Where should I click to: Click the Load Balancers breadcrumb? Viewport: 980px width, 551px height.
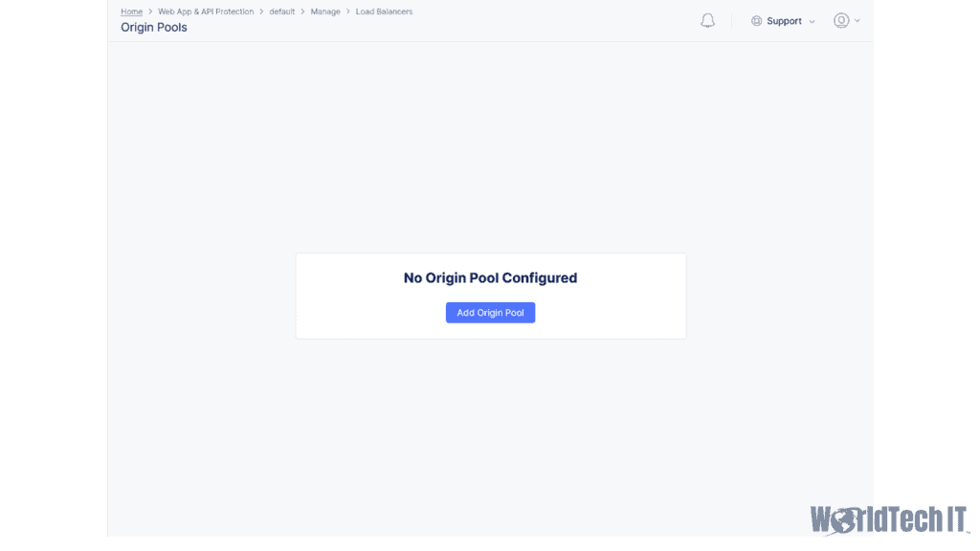(384, 11)
